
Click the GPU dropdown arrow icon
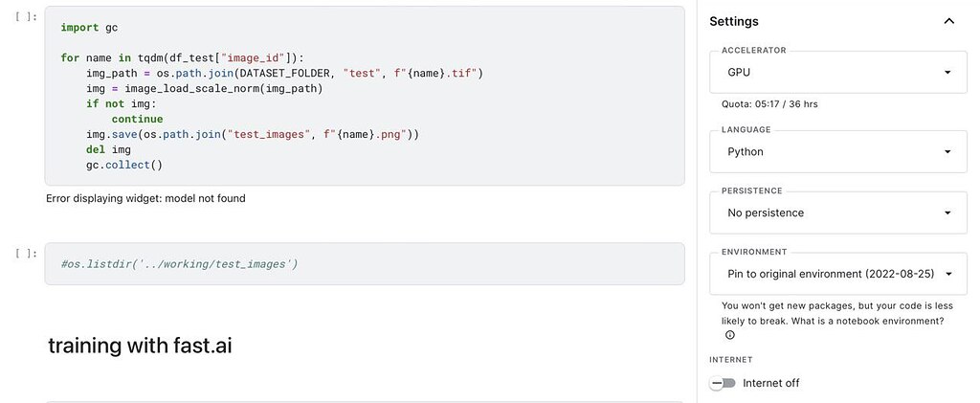point(947,73)
